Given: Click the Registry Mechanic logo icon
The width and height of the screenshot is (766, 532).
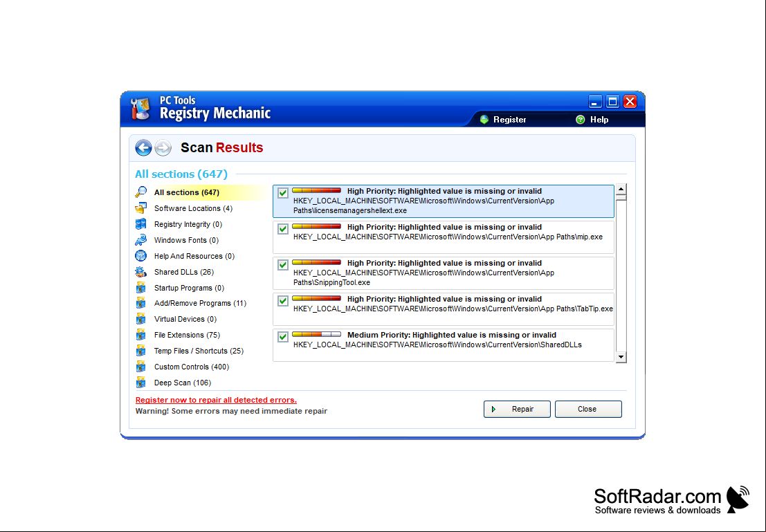Looking at the screenshot, I should click(140, 109).
